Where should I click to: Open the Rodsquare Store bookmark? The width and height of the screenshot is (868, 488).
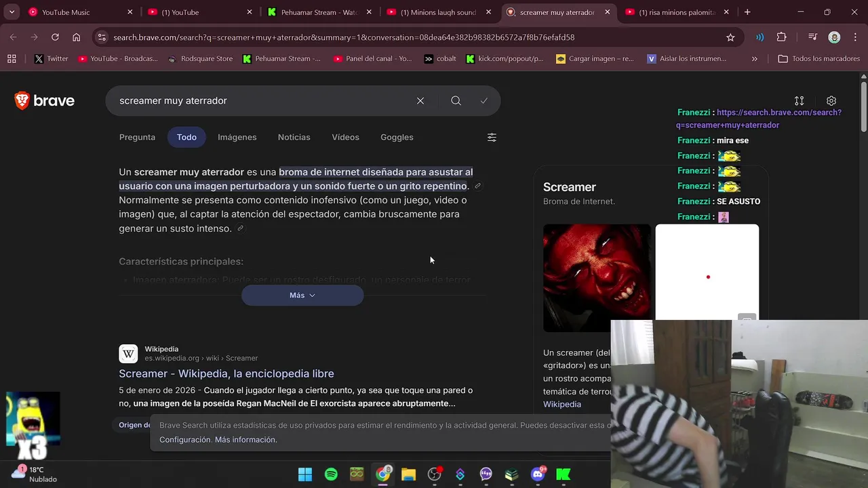(x=200, y=59)
